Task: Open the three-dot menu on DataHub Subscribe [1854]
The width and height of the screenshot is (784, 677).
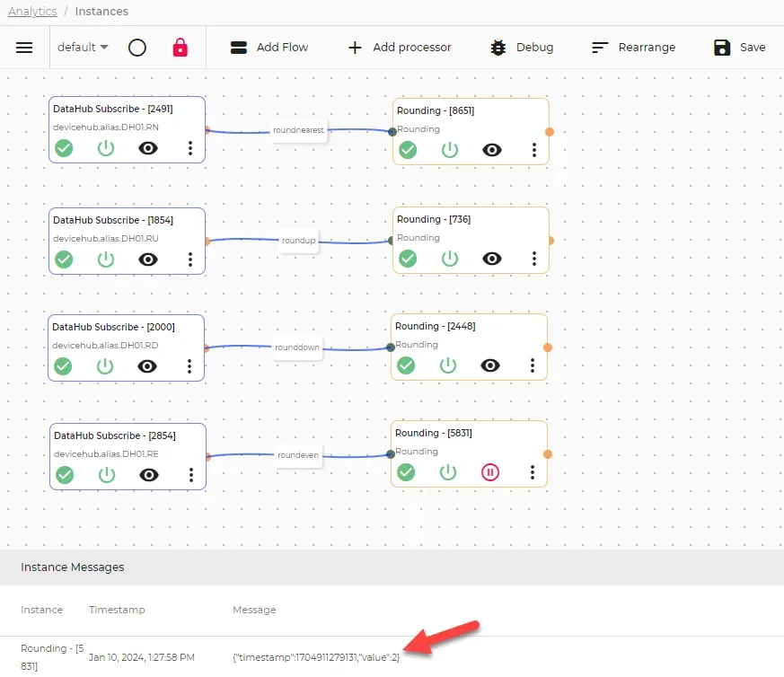Action: coord(190,259)
